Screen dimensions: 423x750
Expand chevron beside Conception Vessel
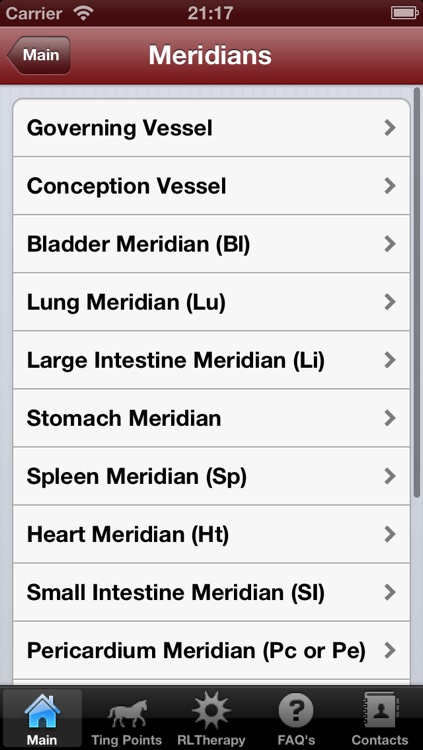point(390,186)
